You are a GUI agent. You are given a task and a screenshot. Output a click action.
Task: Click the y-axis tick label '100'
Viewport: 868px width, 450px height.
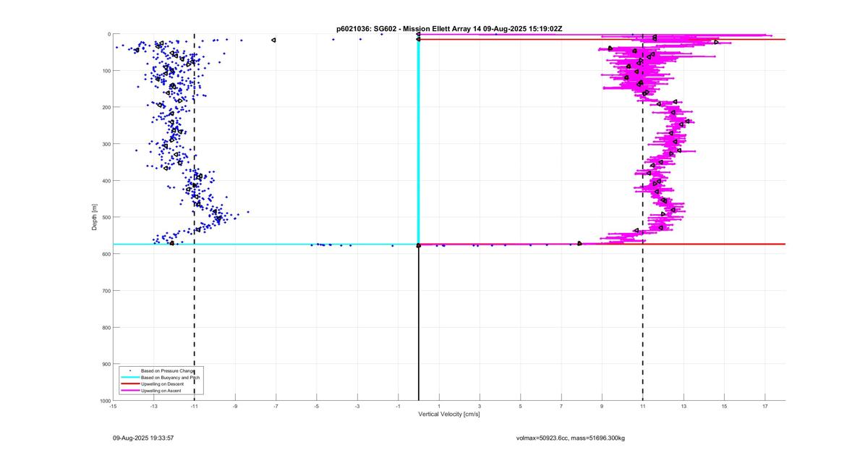coord(106,71)
